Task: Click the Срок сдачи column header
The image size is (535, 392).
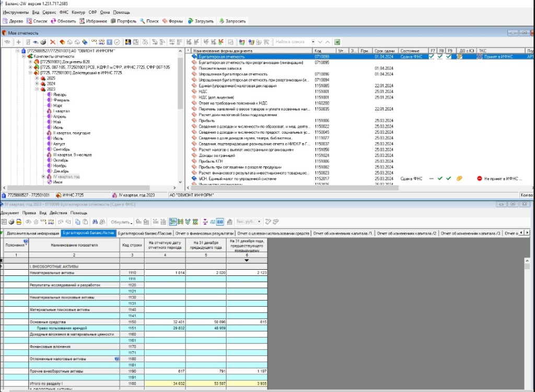Action: click(385, 51)
